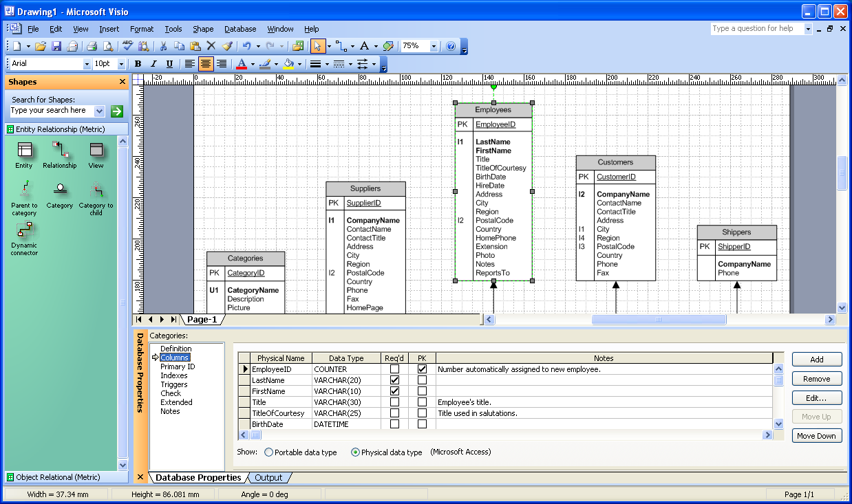Viewport: 852px width, 504px height.
Task: Check the Req'd checkbox for Title column
Action: pyautogui.click(x=395, y=402)
